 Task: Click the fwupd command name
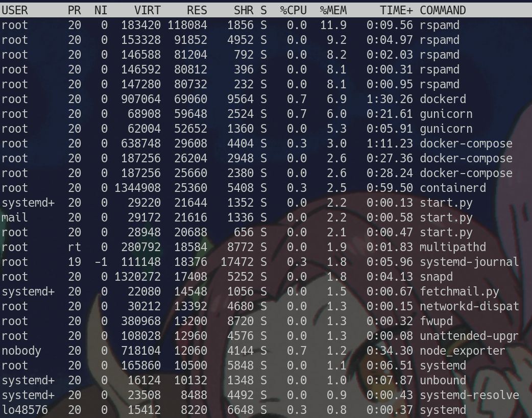[437, 322]
